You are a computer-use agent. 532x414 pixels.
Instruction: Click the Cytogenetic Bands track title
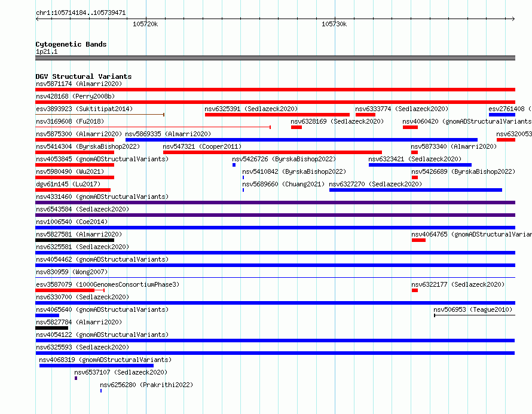point(71,44)
